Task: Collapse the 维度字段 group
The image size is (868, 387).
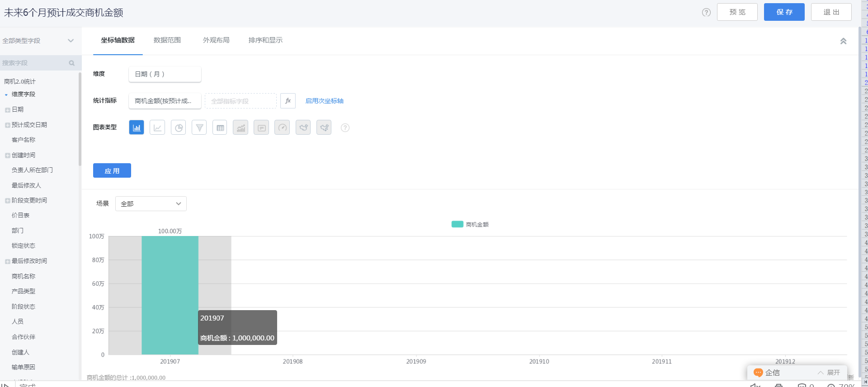Action: click(x=6, y=95)
